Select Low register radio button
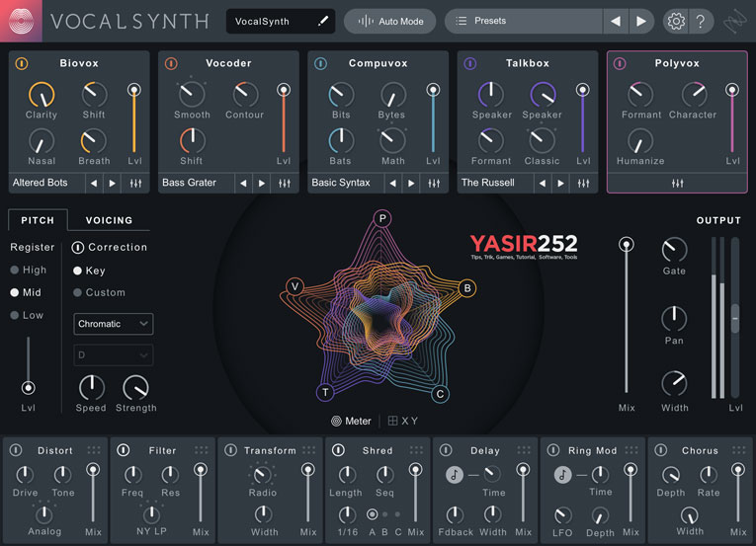The height and width of the screenshot is (546, 756). click(15, 315)
